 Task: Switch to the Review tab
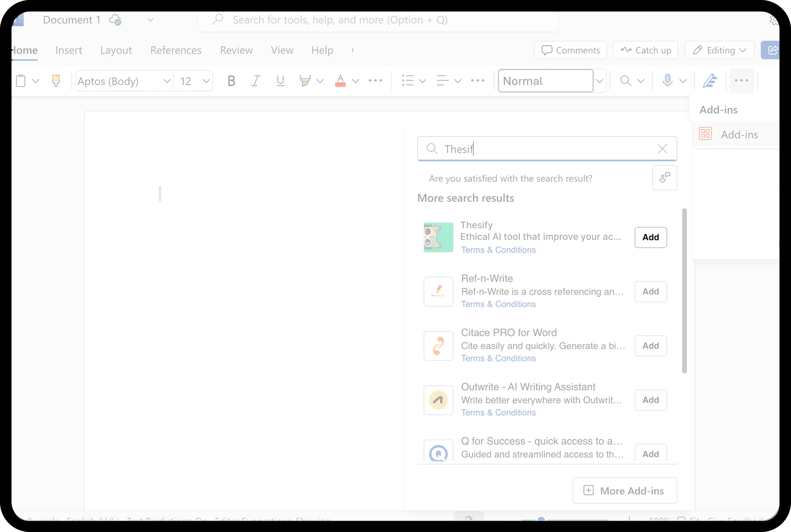(x=236, y=50)
